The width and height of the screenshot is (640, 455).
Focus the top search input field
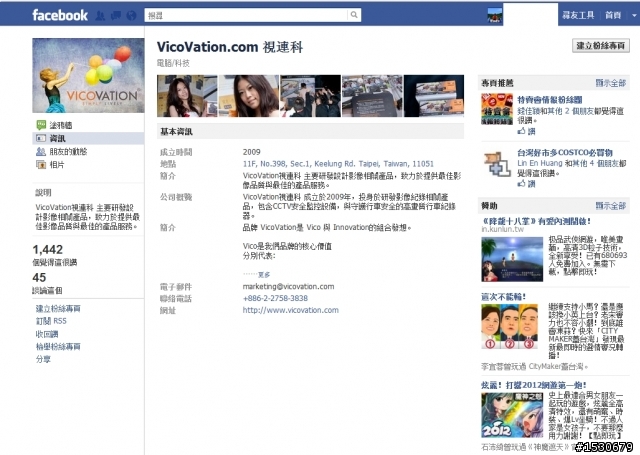(246, 15)
